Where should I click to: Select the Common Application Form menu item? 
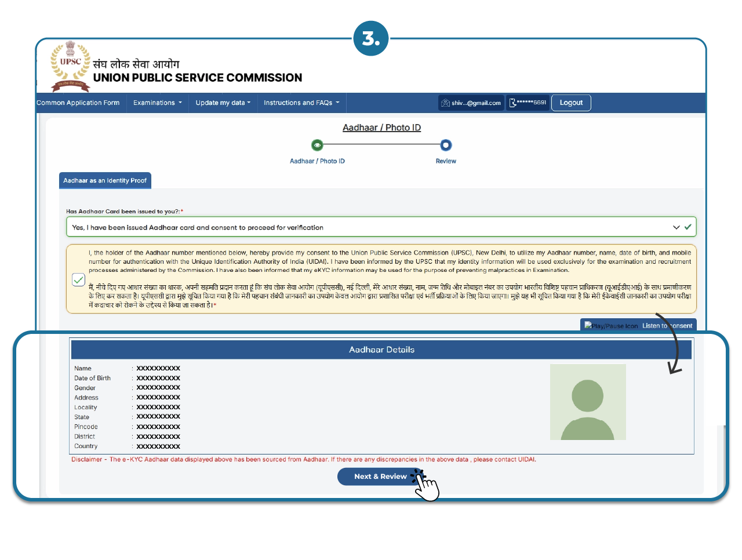pyautogui.click(x=79, y=103)
